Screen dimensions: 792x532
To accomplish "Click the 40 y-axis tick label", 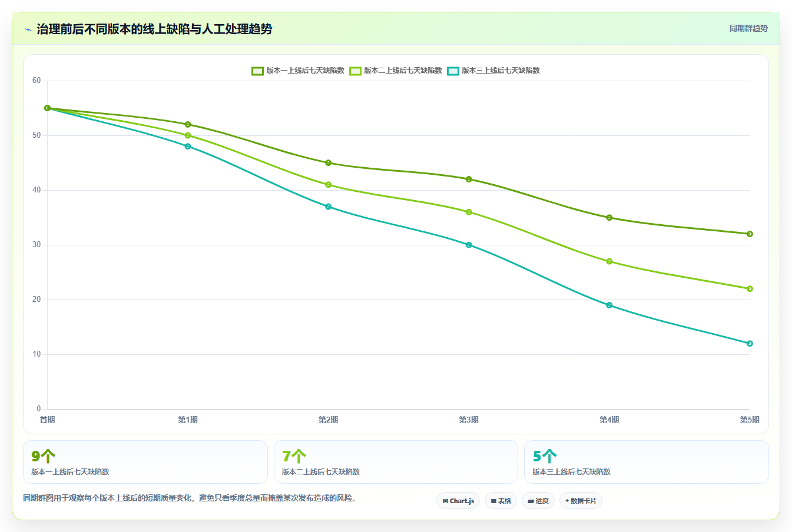I will (x=37, y=190).
